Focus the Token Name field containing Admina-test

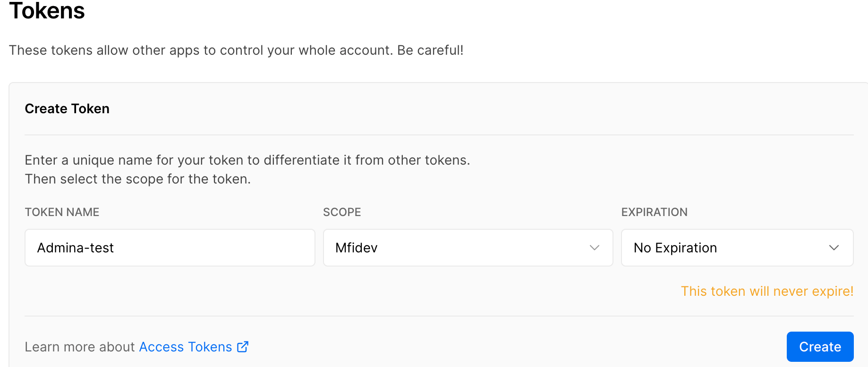pyautogui.click(x=170, y=248)
